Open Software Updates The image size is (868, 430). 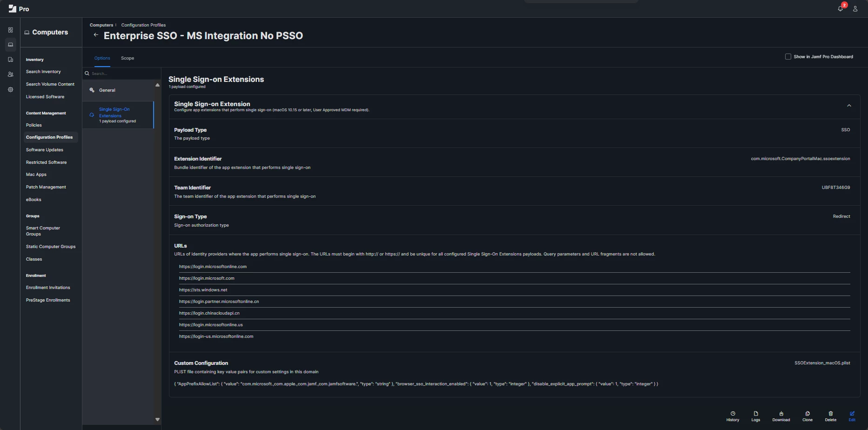click(45, 150)
